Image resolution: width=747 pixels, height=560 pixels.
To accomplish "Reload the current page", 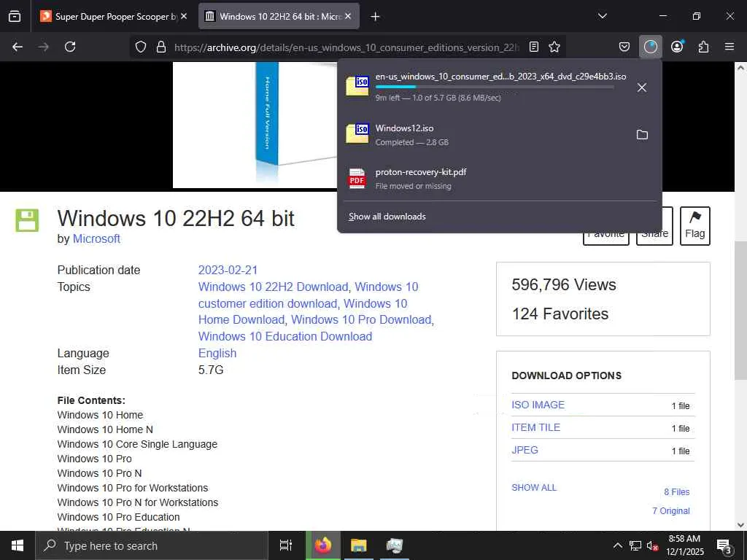I will click(70, 47).
